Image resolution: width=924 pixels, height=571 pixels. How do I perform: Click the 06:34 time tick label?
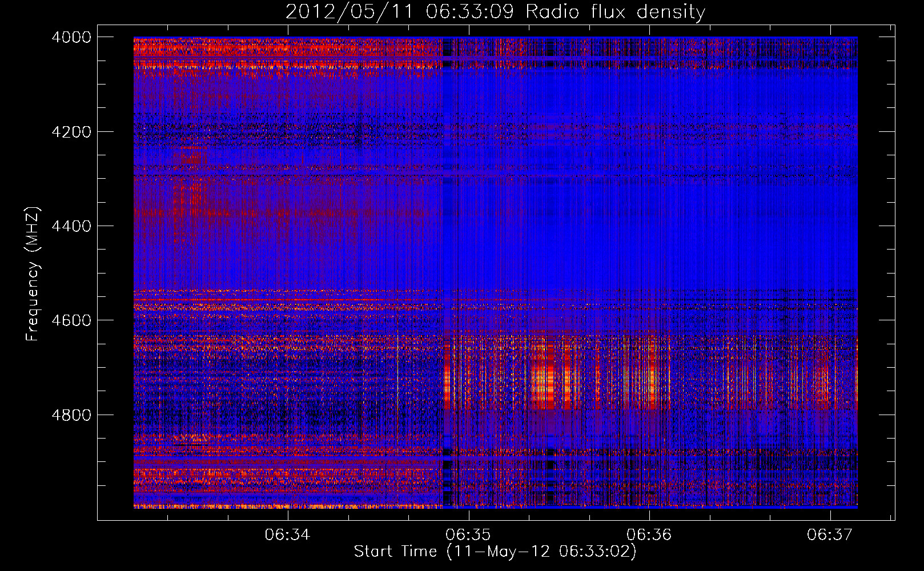(287, 534)
